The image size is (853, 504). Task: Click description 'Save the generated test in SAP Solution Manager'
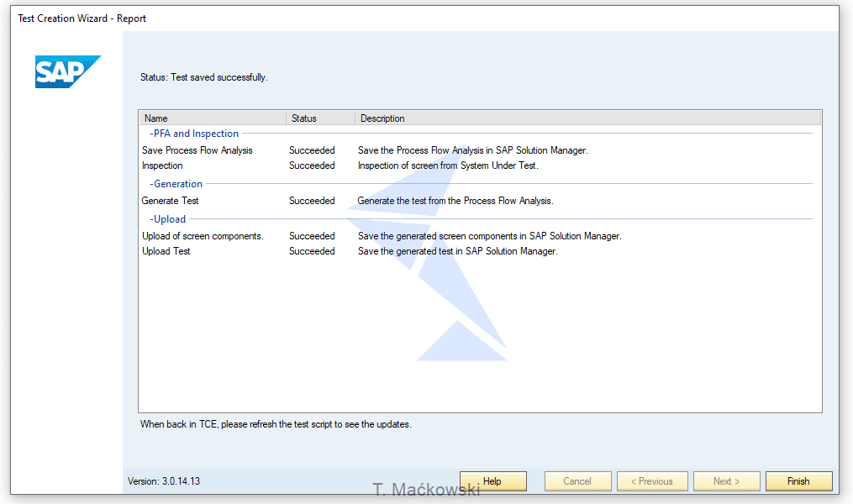457,251
